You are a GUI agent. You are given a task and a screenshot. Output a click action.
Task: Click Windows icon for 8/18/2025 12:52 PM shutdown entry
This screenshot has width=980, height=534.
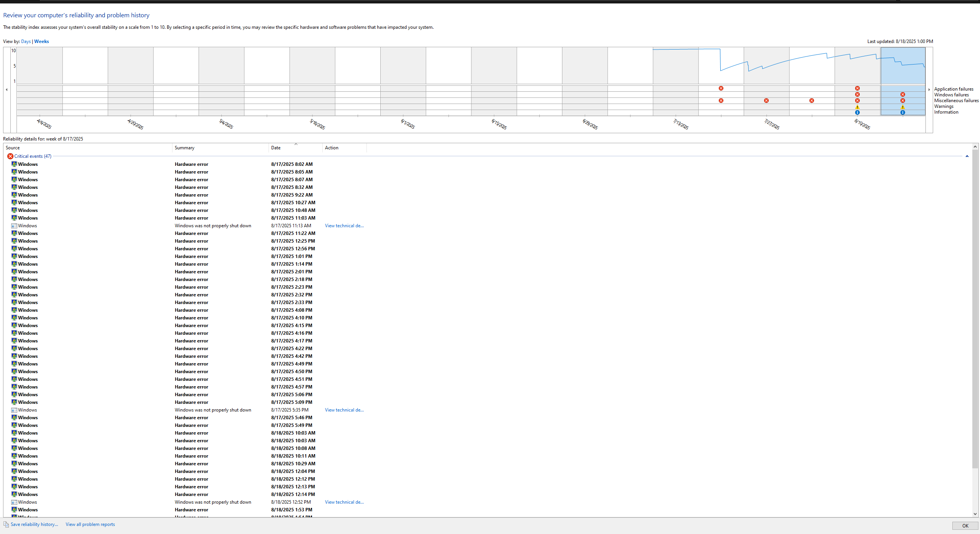click(14, 502)
